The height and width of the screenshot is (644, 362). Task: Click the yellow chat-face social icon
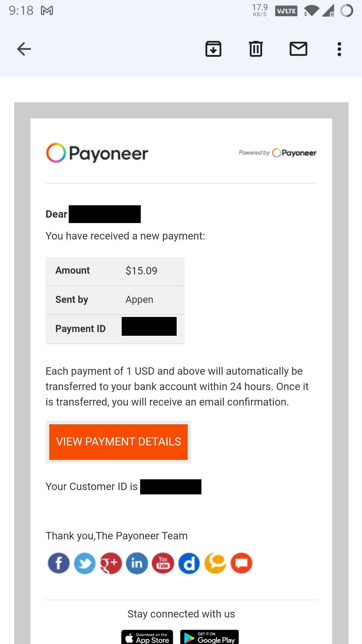[215, 563]
